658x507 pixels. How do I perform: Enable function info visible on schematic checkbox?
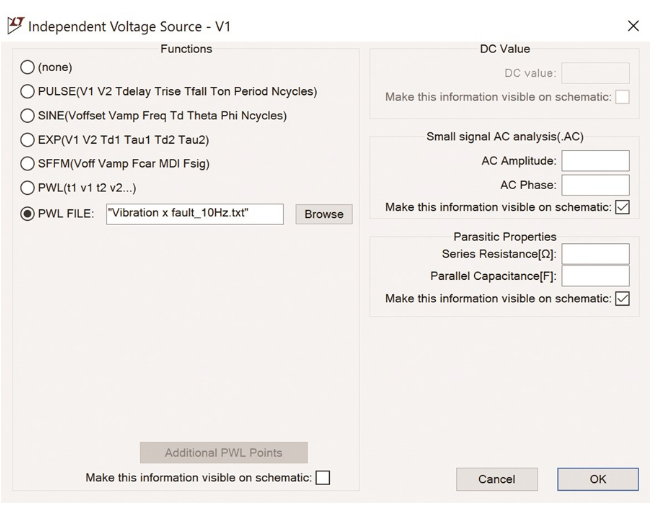(322, 478)
